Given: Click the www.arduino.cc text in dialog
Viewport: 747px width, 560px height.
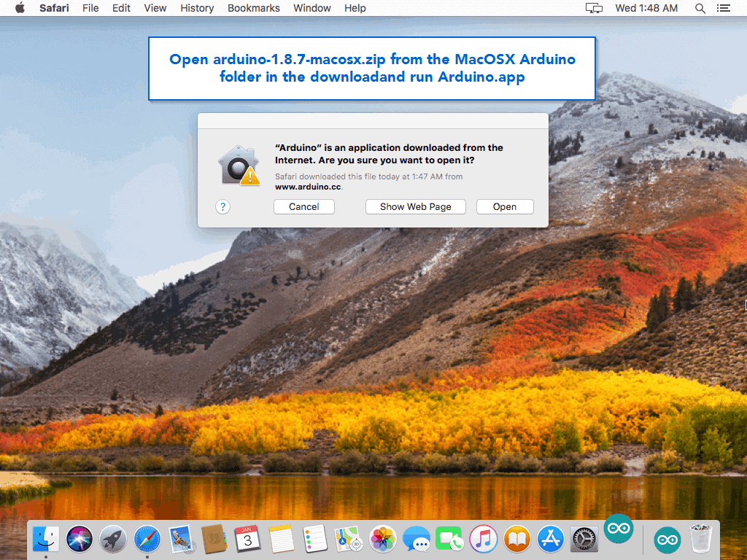Looking at the screenshot, I should click(x=308, y=187).
